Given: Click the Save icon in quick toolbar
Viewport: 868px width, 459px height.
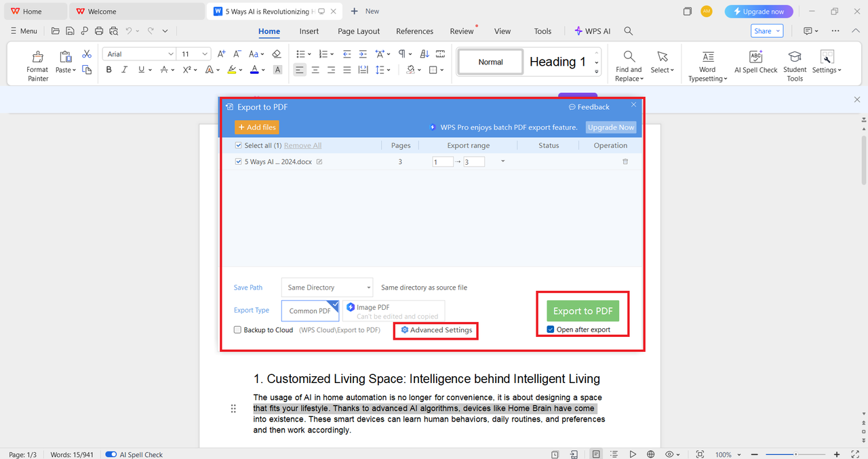Looking at the screenshot, I should pyautogui.click(x=70, y=31).
